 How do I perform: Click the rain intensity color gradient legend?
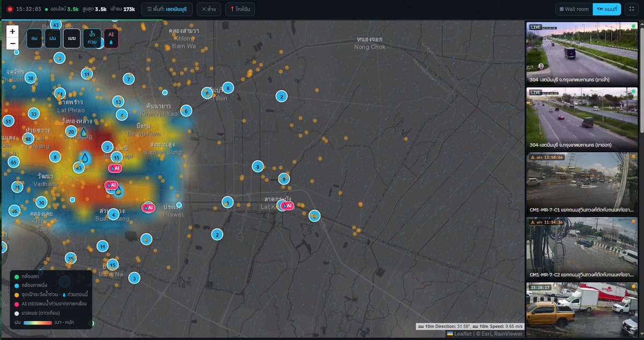point(38,322)
